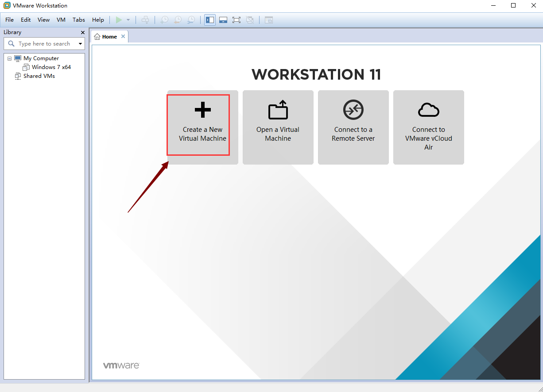Close the Home tab
543x392 pixels.
(x=123, y=36)
